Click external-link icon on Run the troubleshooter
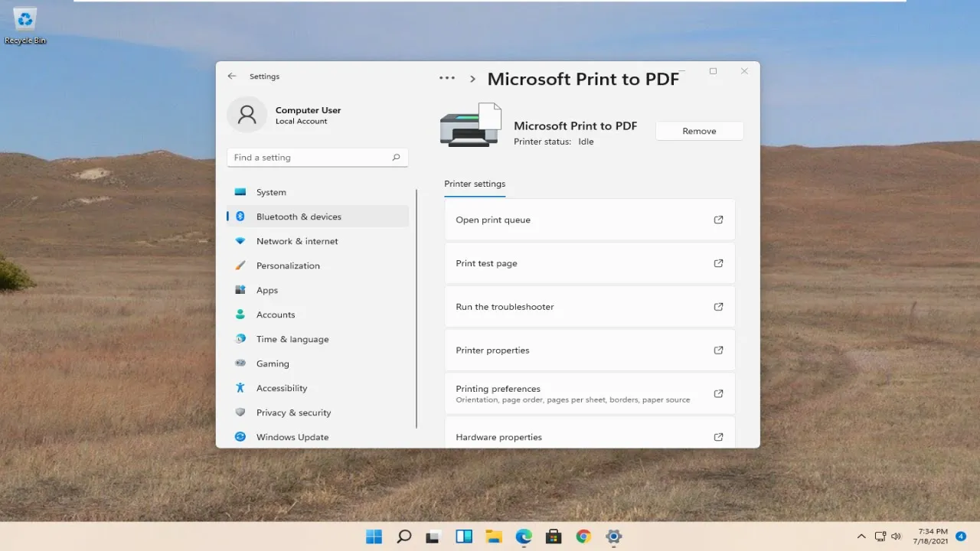Viewport: 980px width, 551px height. point(718,307)
